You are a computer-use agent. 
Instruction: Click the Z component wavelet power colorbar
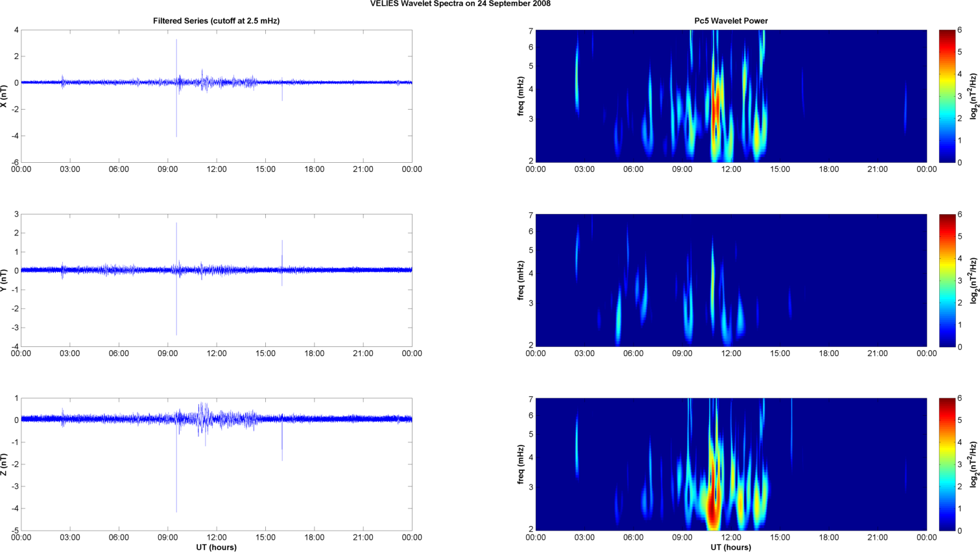click(947, 464)
